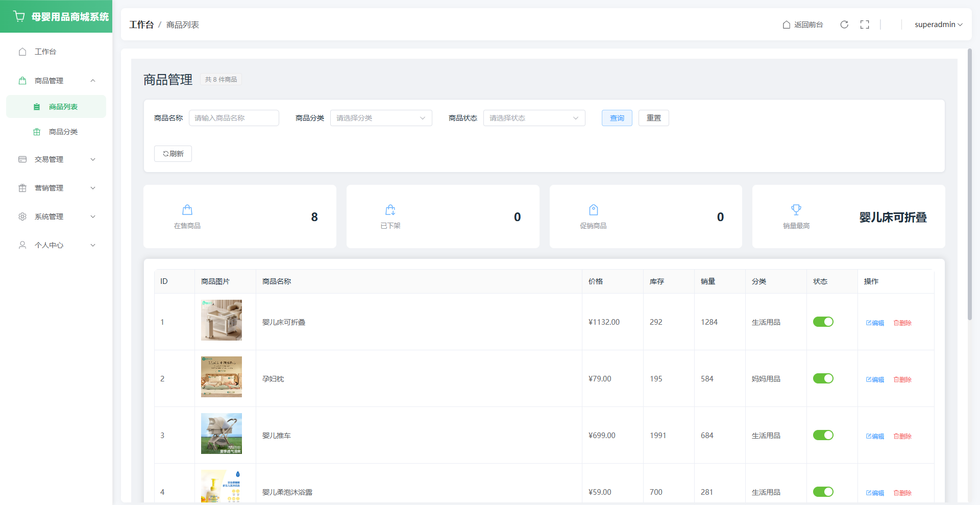Click the 促销商品 tag icon
This screenshot has height=505, width=980.
pos(593,210)
